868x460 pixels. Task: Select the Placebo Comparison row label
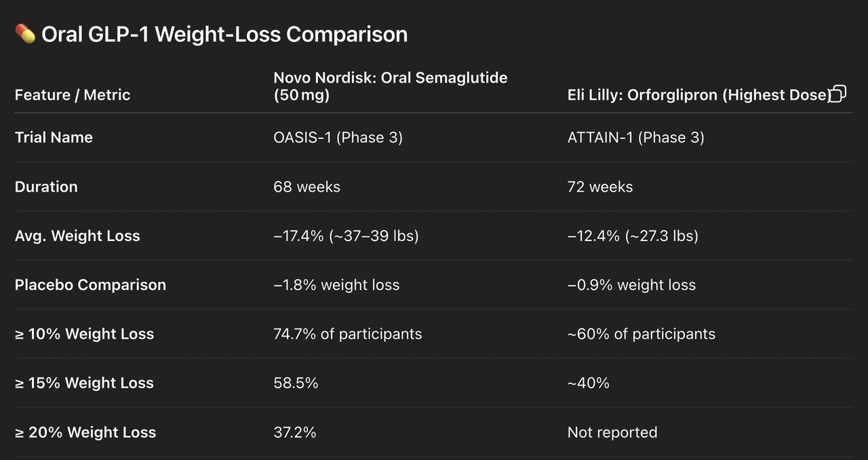90,285
